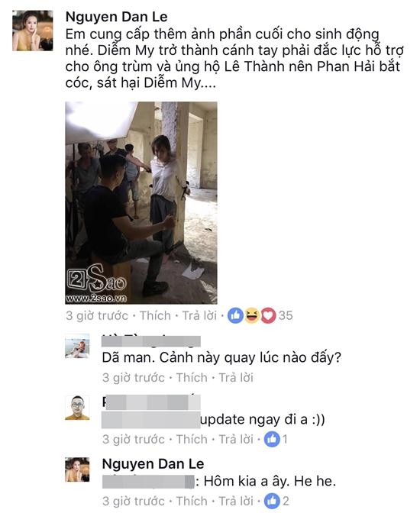The image size is (420, 513).
Task: View the attached behind-the-scenes photo
Action: coord(141,203)
